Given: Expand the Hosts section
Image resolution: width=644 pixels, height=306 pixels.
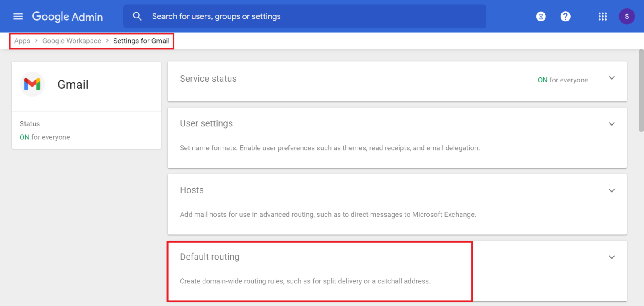Looking at the screenshot, I should [x=612, y=190].
